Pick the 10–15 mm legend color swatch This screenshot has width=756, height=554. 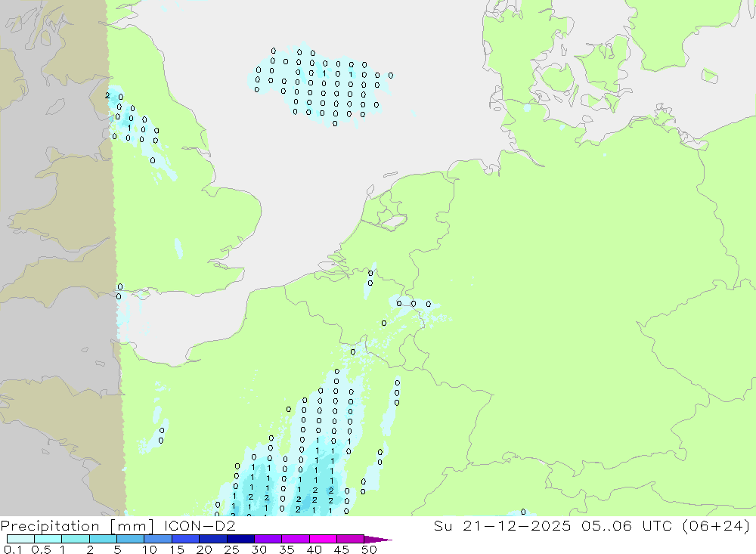click(158, 539)
